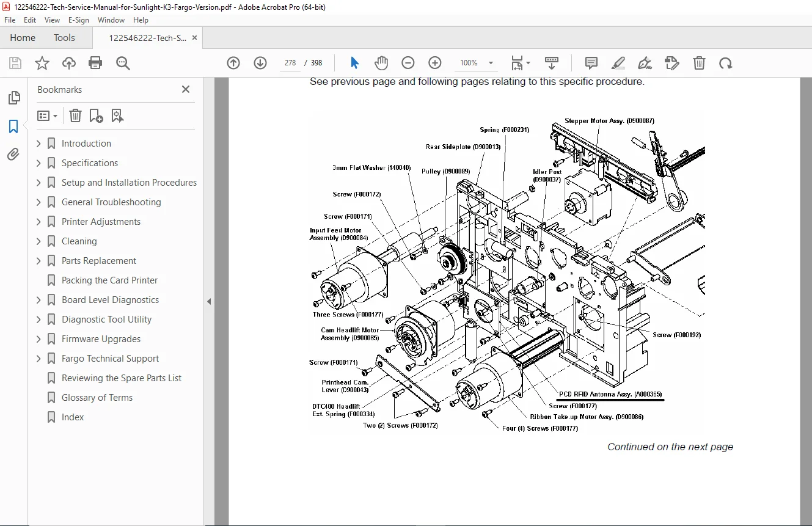Expand the Fargo Technical Support bookmark
This screenshot has height=526, width=812.
[x=38, y=359]
